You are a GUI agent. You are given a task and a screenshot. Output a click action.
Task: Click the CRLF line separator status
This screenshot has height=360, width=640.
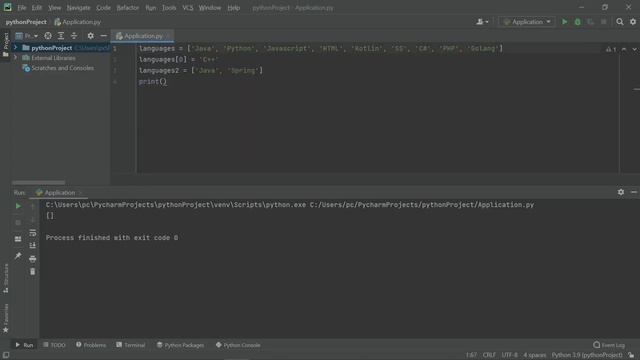coord(489,355)
